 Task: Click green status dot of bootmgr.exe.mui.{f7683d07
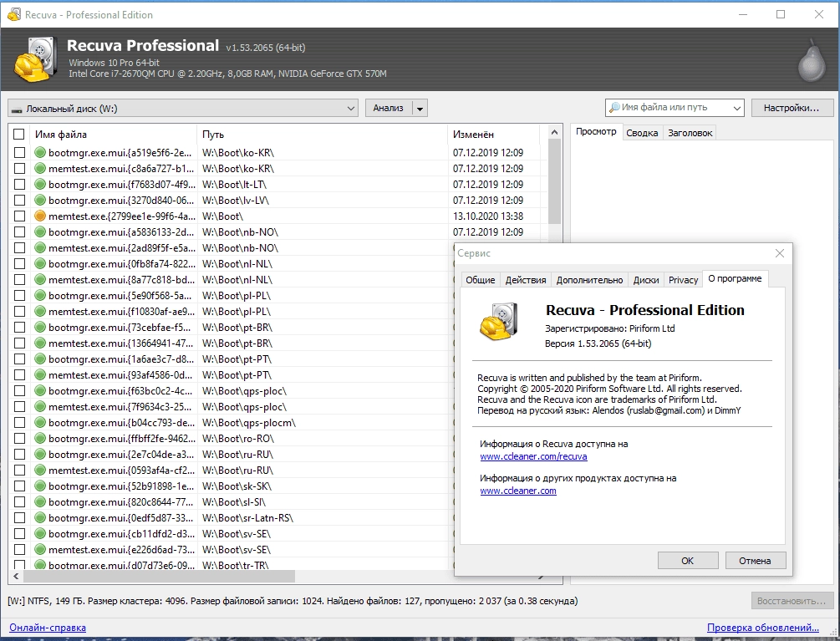[39, 184]
